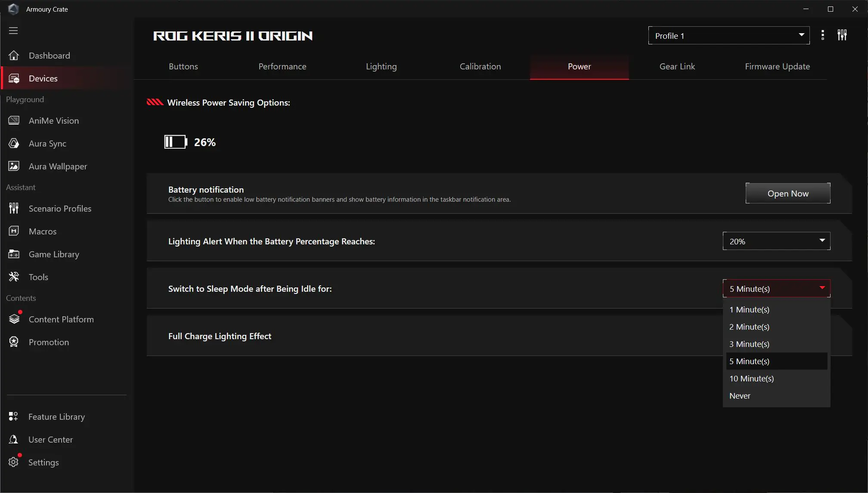Select 10 Minute(s) from sleep list
Image resolution: width=868 pixels, height=493 pixels.
click(x=751, y=379)
